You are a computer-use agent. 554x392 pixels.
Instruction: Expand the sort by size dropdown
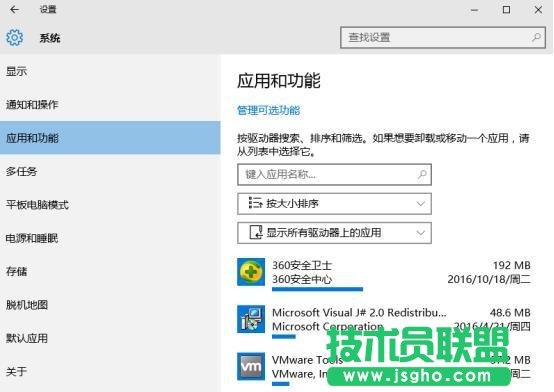(x=334, y=204)
